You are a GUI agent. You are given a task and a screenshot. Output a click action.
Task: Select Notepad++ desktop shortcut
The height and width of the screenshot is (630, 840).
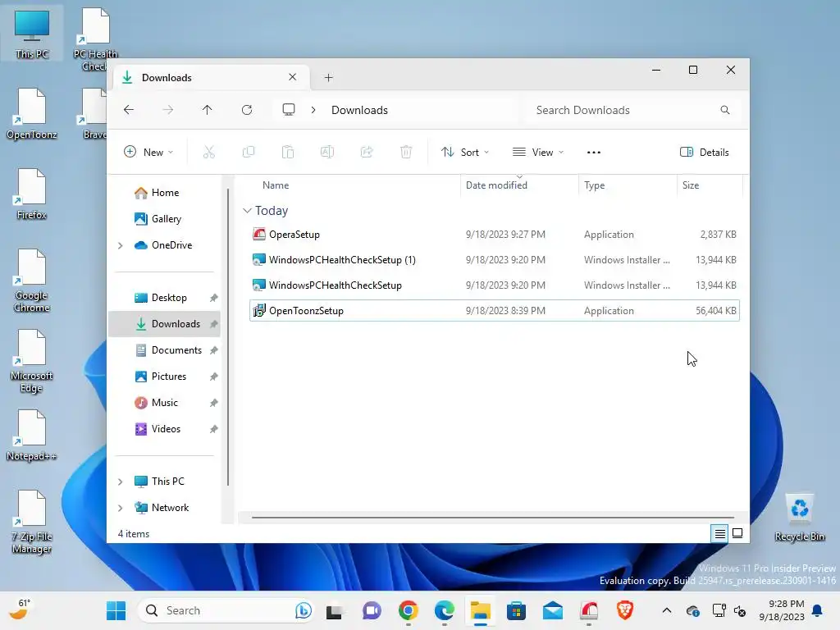click(32, 436)
